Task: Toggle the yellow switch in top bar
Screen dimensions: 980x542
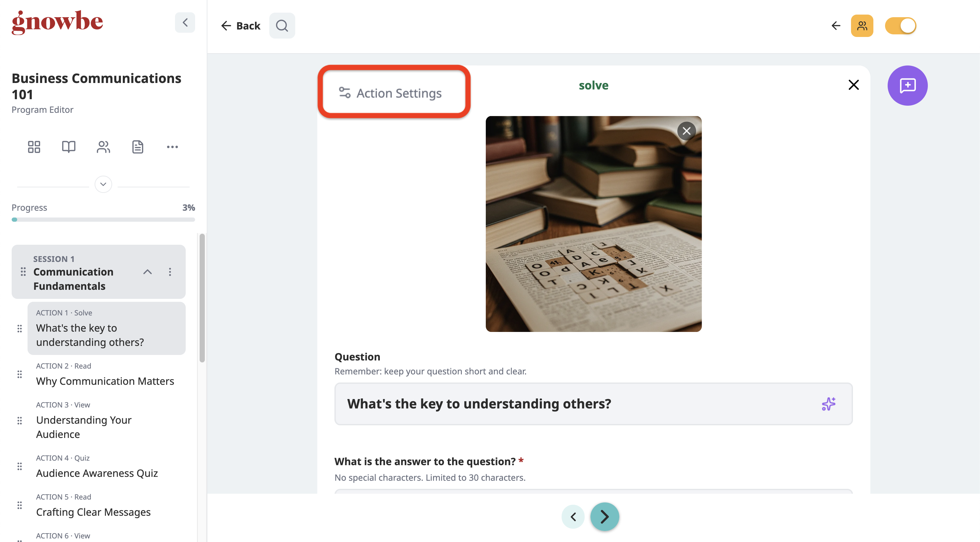Action: click(x=901, y=26)
